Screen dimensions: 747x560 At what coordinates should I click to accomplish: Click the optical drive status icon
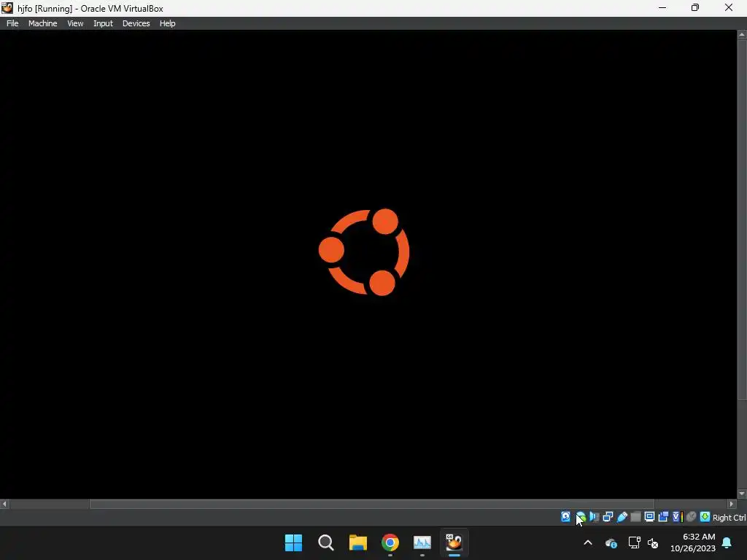580,517
